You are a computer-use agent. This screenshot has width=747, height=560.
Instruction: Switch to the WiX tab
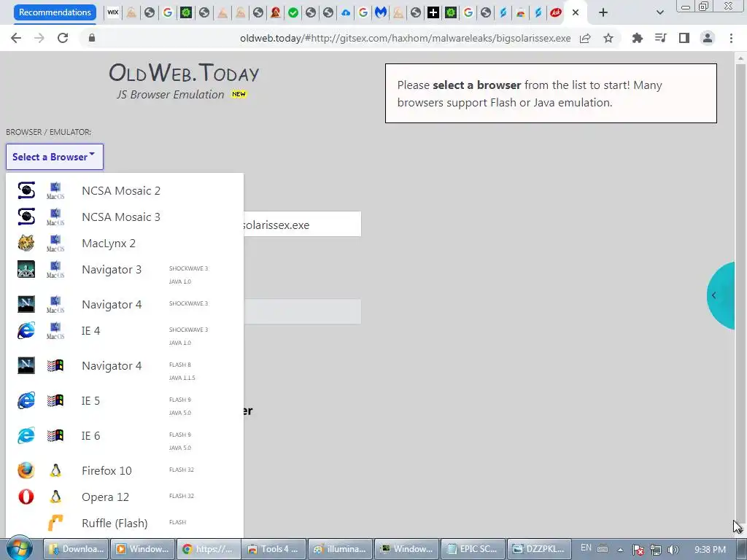tap(113, 12)
